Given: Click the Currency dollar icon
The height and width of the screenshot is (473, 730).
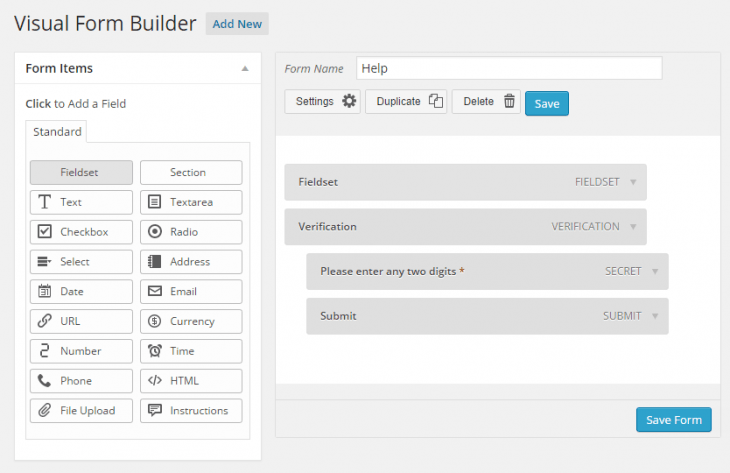Looking at the screenshot, I should [x=155, y=321].
